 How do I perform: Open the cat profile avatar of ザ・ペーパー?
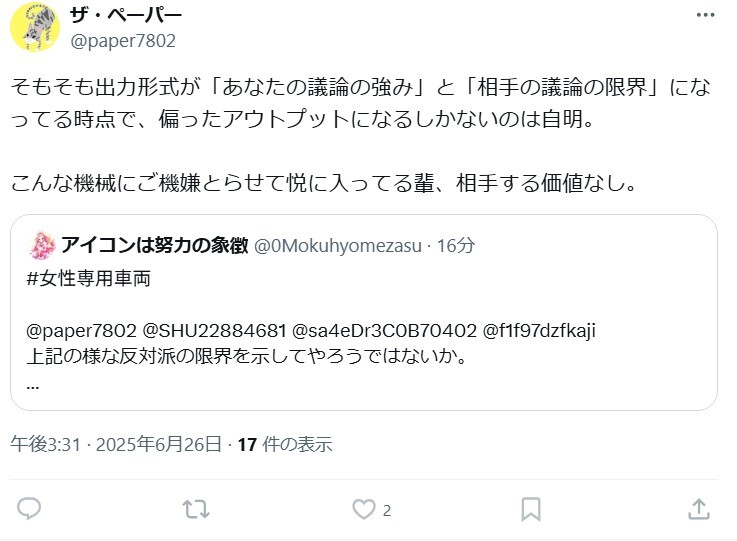coord(35,26)
